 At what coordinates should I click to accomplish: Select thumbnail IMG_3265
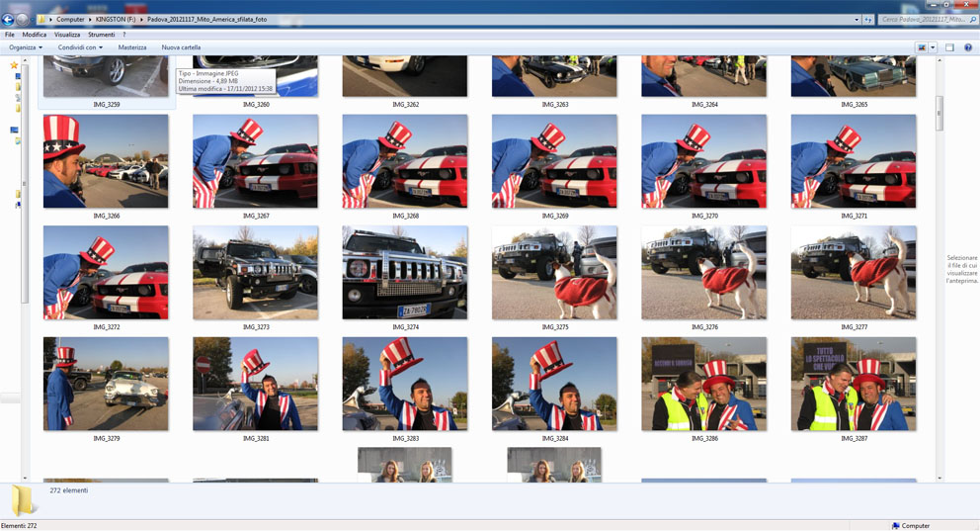854,76
